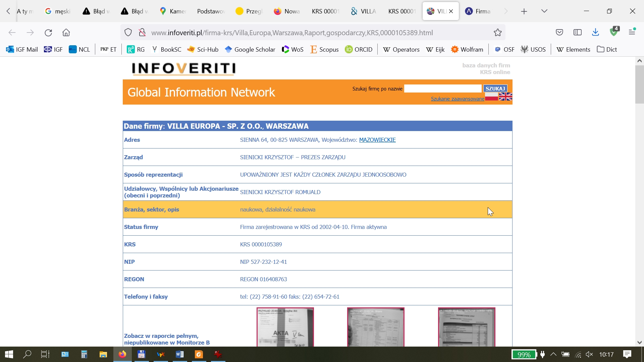This screenshot has height=362, width=644.
Task: Open tracking protection shield icon
Action: (128, 33)
